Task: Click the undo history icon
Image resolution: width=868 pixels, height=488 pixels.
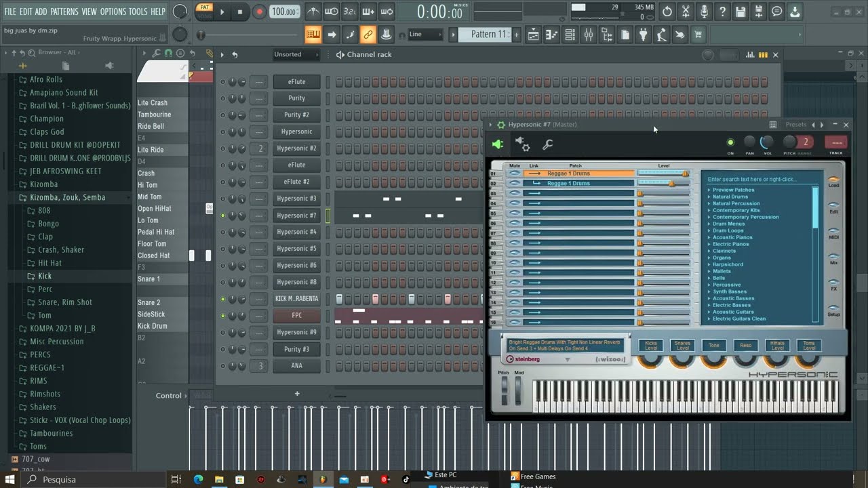Action: (x=667, y=12)
